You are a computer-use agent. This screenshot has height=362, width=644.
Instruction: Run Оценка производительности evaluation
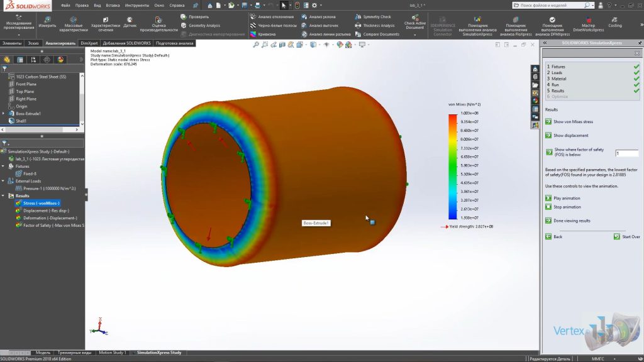[158, 25]
